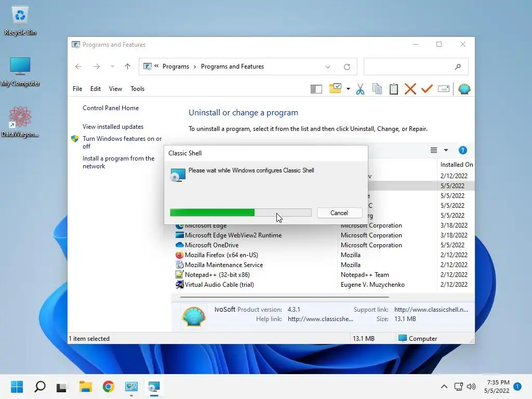Open File Explorer from the taskbar

click(x=86, y=387)
